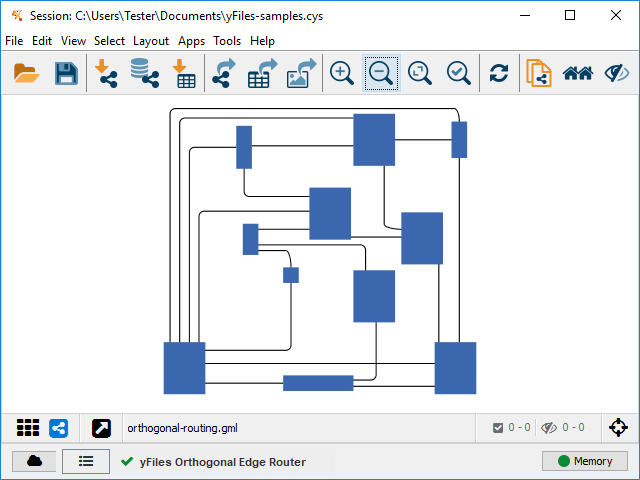Open the Tools menu

pyautogui.click(x=227, y=41)
